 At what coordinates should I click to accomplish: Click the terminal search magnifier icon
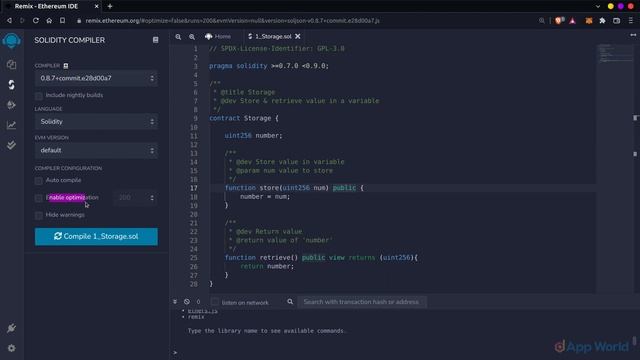point(290,302)
